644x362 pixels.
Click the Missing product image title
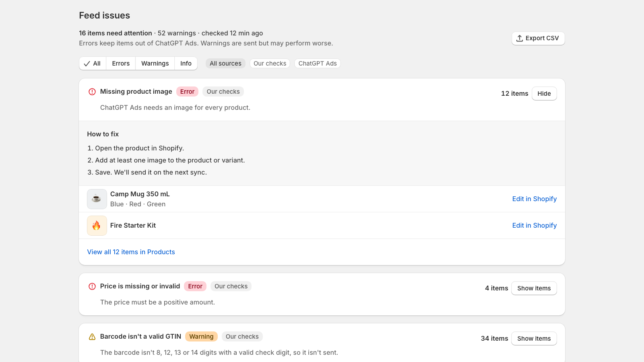click(x=136, y=92)
